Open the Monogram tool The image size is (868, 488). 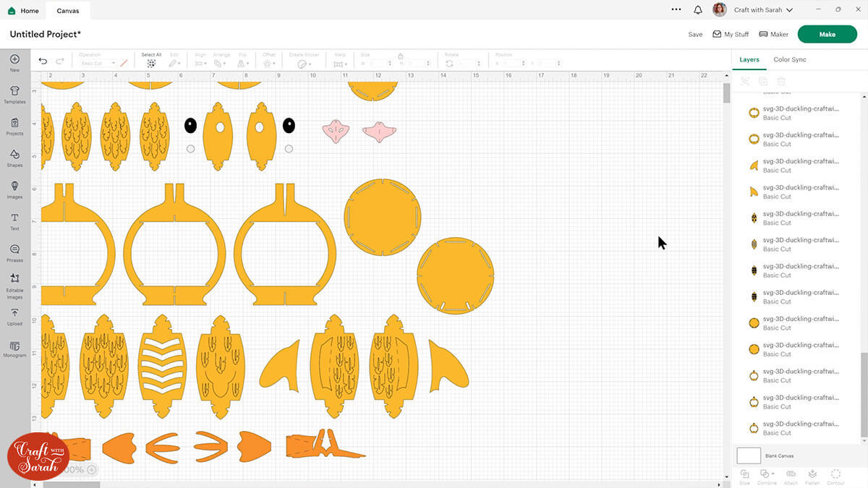14,348
